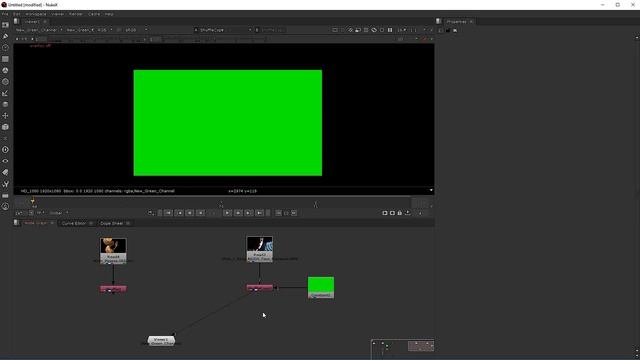Select the Node Graph tab
The width and height of the screenshot is (640, 360).
pyautogui.click(x=36, y=223)
